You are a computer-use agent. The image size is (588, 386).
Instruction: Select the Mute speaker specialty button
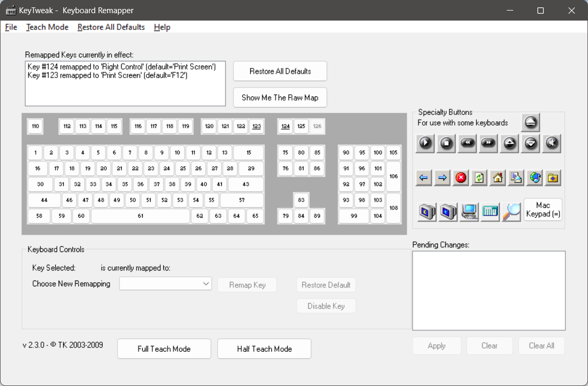(552, 143)
